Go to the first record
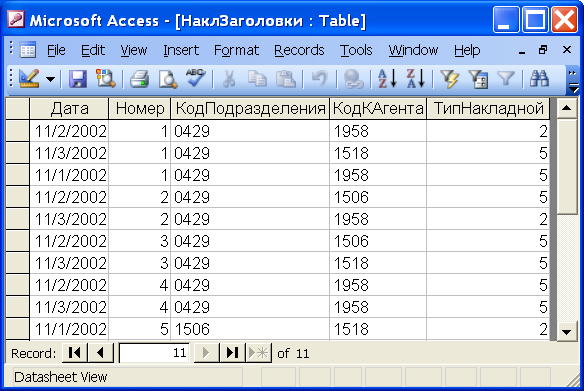This screenshot has width=584, height=391. 75,352
